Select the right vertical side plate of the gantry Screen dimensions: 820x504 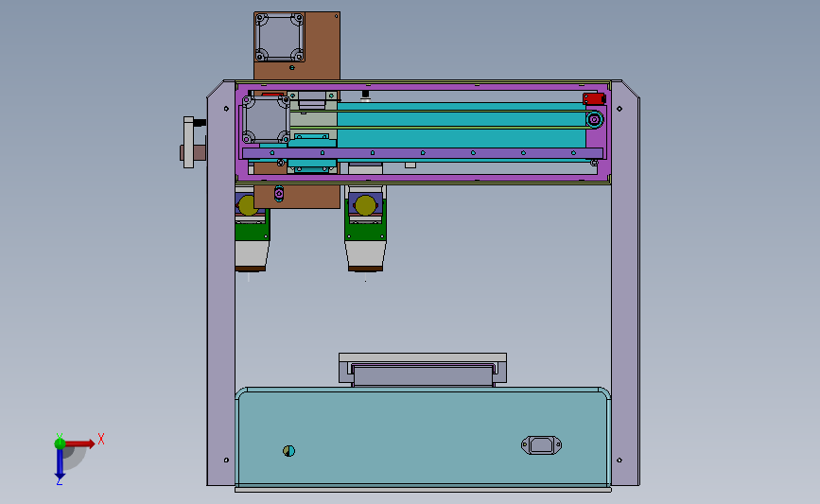625,283
